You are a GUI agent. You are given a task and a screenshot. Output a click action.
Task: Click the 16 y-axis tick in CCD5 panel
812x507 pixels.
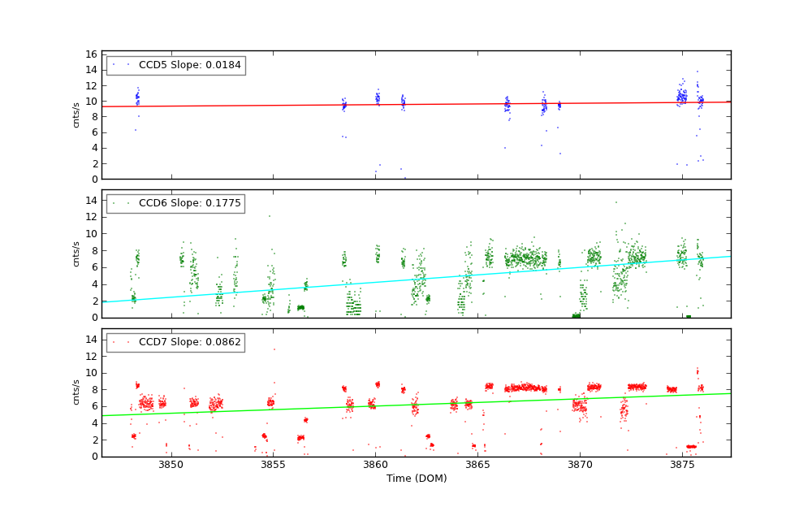93,54
